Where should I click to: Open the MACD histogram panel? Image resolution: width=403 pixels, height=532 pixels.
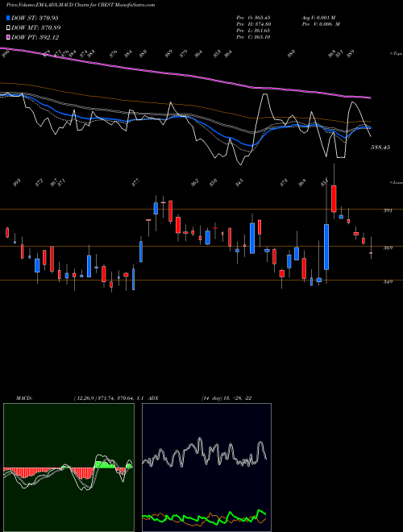pyautogui.click(x=69, y=468)
